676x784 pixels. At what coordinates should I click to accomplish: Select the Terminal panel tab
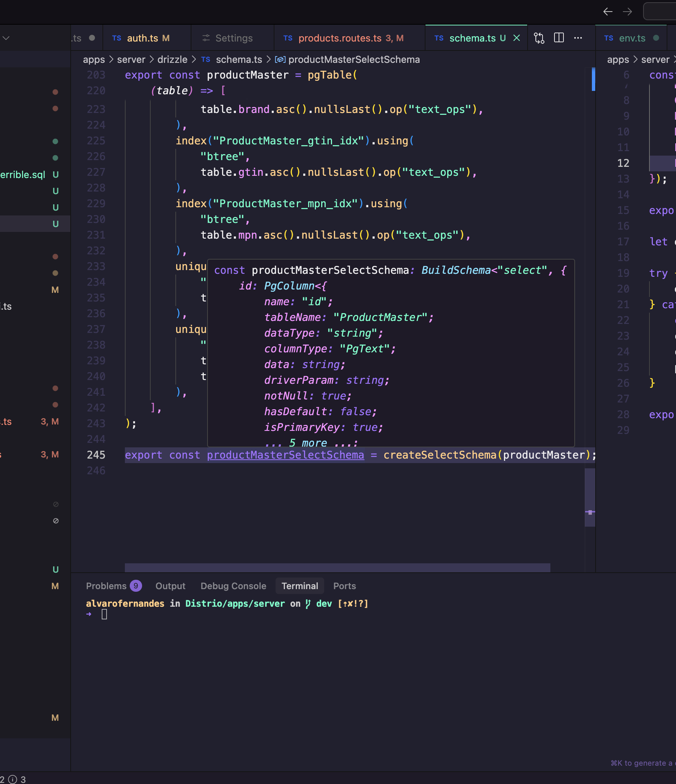coord(299,586)
